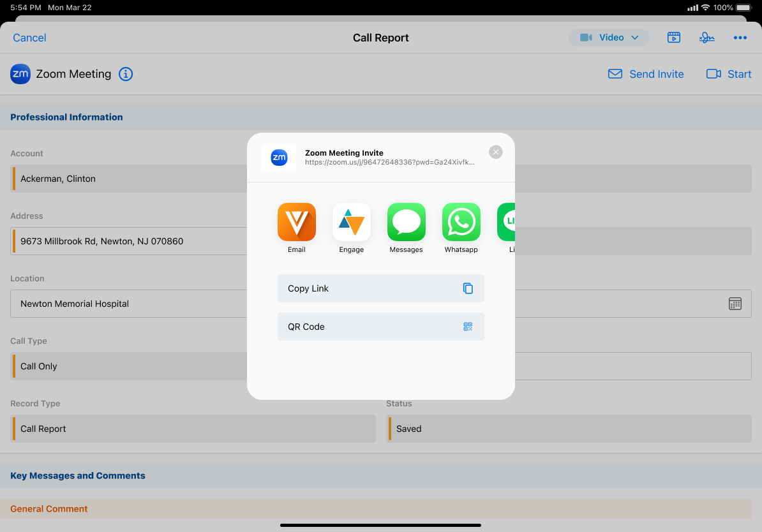
Task: Select the partially visible Line app icon
Action: (x=507, y=222)
